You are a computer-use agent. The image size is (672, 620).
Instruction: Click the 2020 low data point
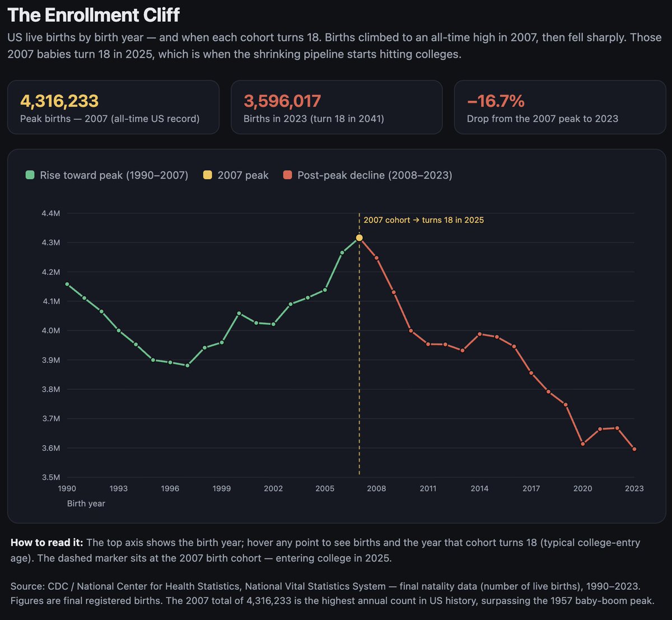tap(583, 444)
